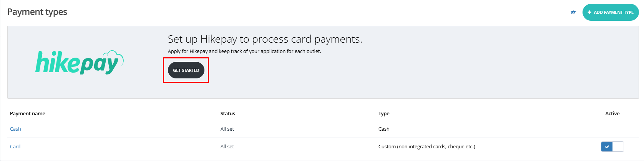Click 'All set' status in Cash row

coord(227,129)
